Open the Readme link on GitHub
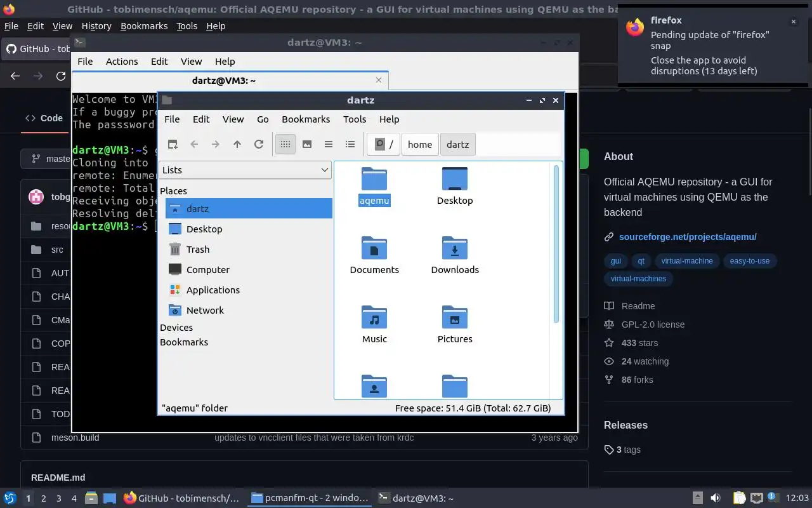812x508 pixels. (x=638, y=306)
